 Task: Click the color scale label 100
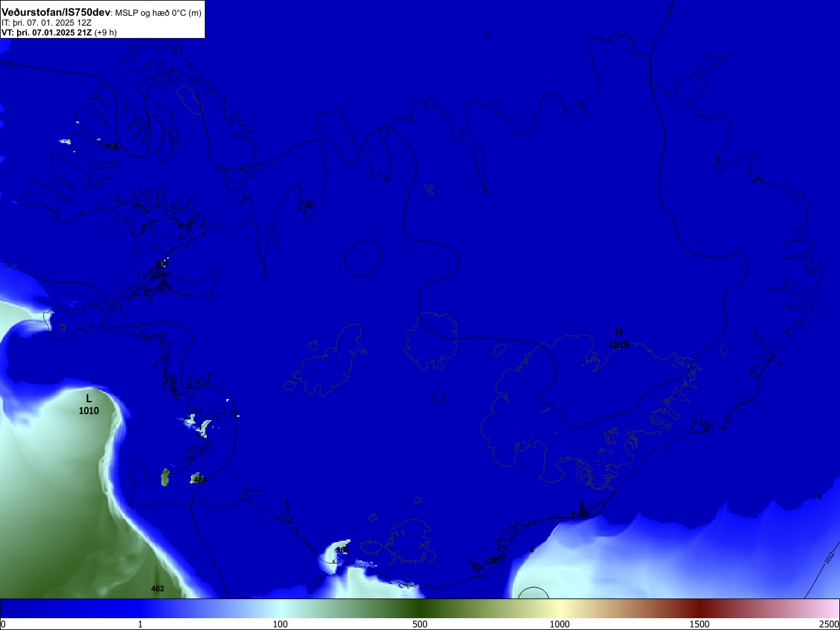[x=280, y=624]
